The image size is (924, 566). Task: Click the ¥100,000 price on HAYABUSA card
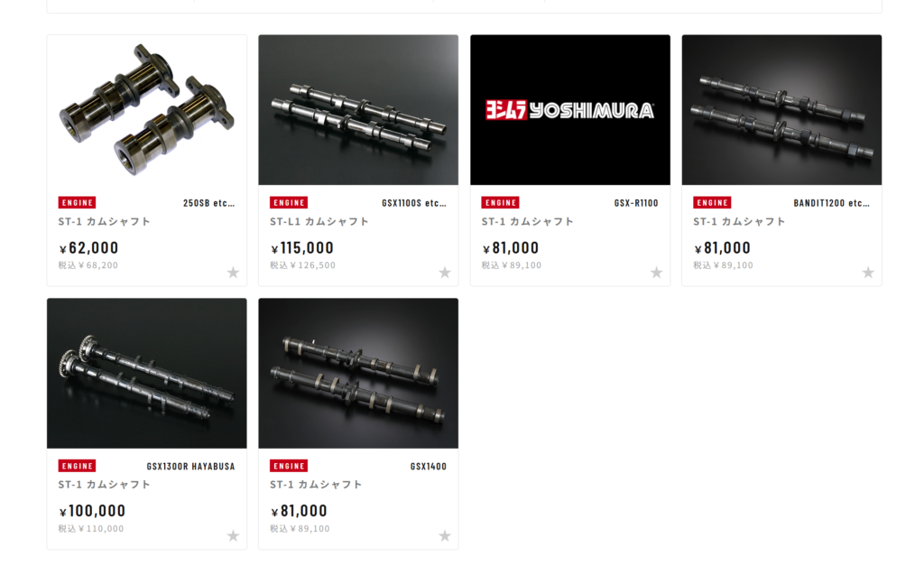coord(93,511)
